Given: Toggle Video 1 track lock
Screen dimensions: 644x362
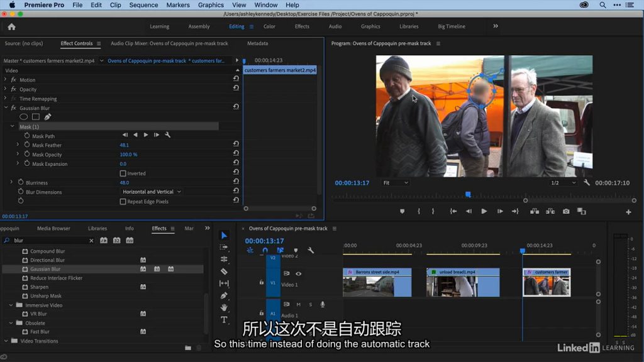Looking at the screenshot, I should 261,282.
